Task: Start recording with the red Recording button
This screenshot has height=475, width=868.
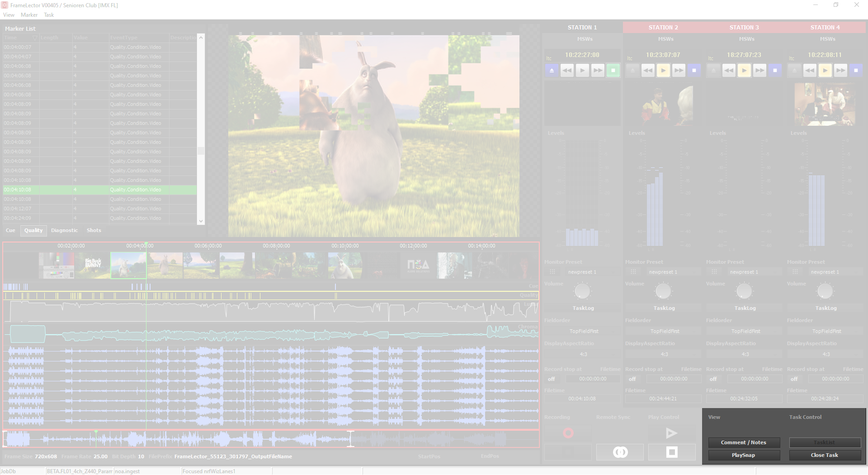Action: [568, 433]
